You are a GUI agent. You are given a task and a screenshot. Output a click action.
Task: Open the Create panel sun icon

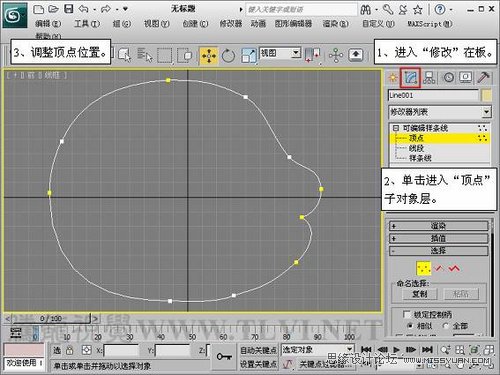pyautogui.click(x=393, y=78)
